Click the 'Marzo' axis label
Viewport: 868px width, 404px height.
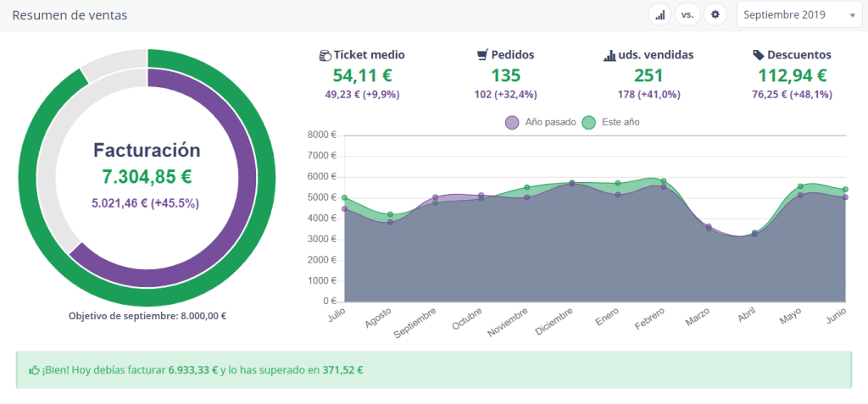698,317
